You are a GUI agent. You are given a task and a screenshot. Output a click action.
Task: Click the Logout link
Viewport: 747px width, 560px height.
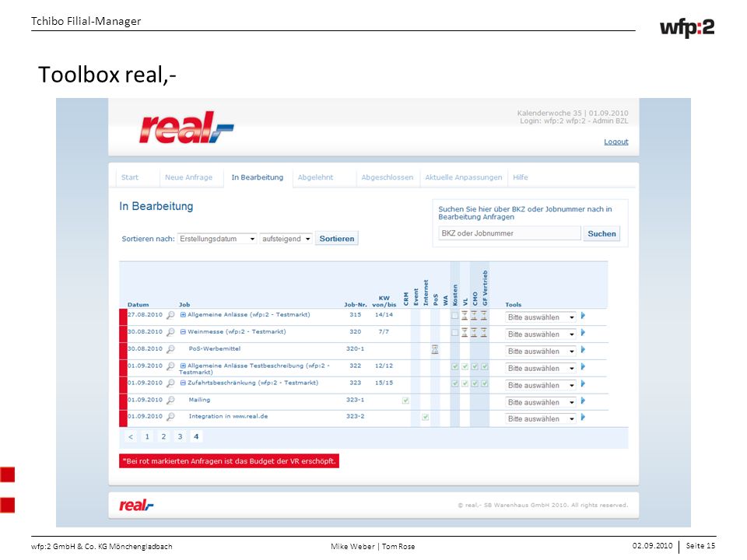(616, 142)
